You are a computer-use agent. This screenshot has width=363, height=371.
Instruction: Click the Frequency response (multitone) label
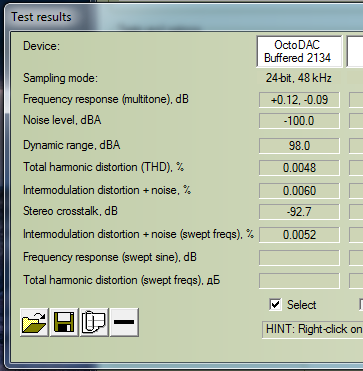click(106, 99)
